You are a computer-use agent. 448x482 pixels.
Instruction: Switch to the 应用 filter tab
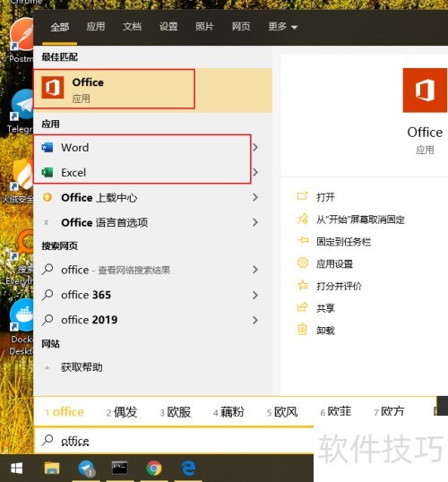96,27
